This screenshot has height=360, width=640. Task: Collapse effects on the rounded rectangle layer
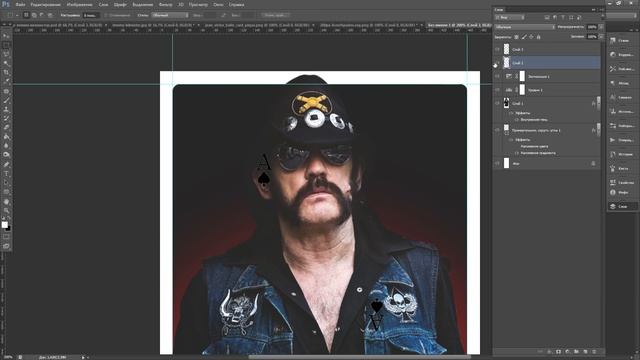598,130
